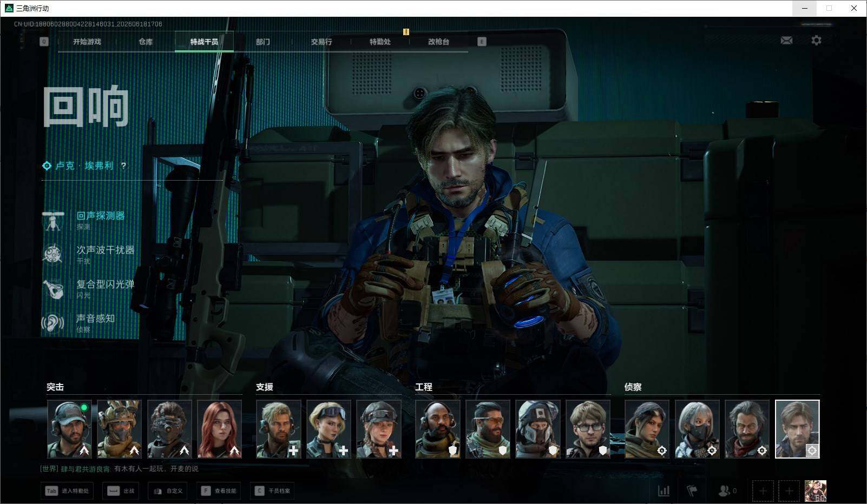Switch to the 仓库 tab

(x=146, y=42)
